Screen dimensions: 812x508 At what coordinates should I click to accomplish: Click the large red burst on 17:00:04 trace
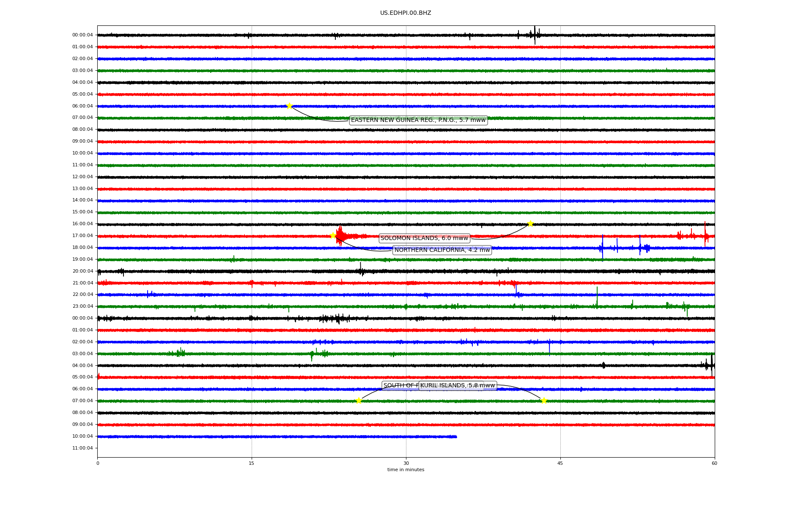340,235
